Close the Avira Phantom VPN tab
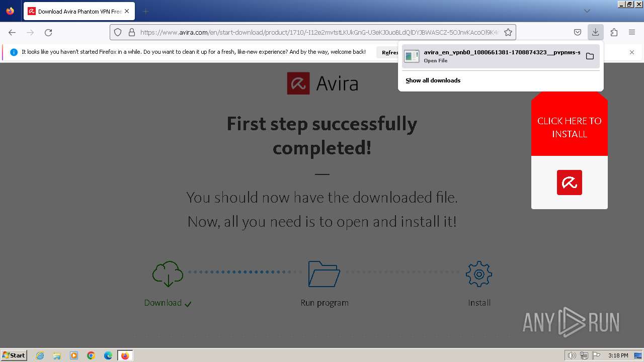The image size is (644, 362). 127,11
